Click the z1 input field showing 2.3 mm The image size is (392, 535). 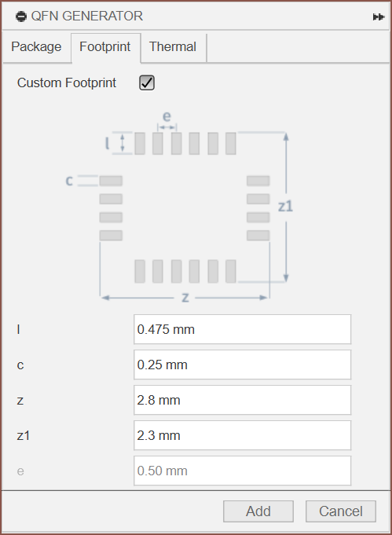pos(242,435)
